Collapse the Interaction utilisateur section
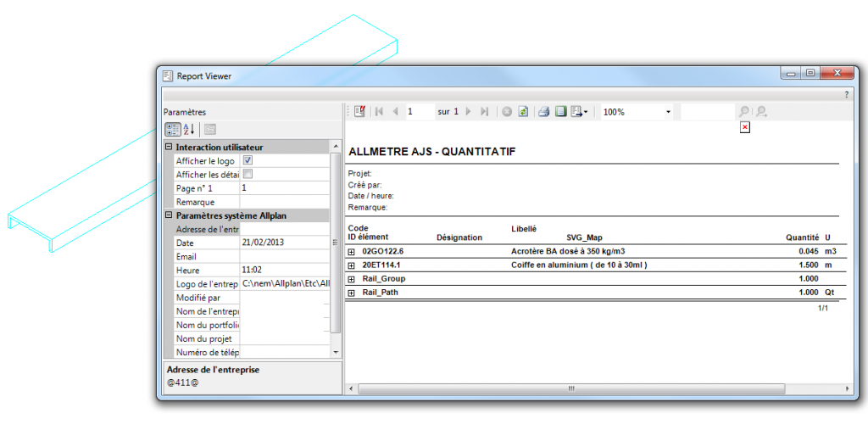 coord(169,147)
